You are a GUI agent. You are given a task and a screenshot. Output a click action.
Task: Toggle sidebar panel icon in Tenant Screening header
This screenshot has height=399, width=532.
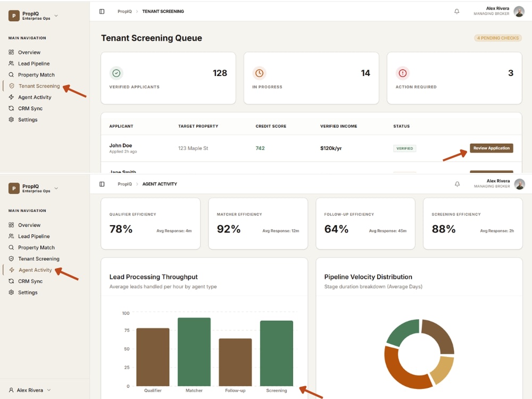[102, 11]
